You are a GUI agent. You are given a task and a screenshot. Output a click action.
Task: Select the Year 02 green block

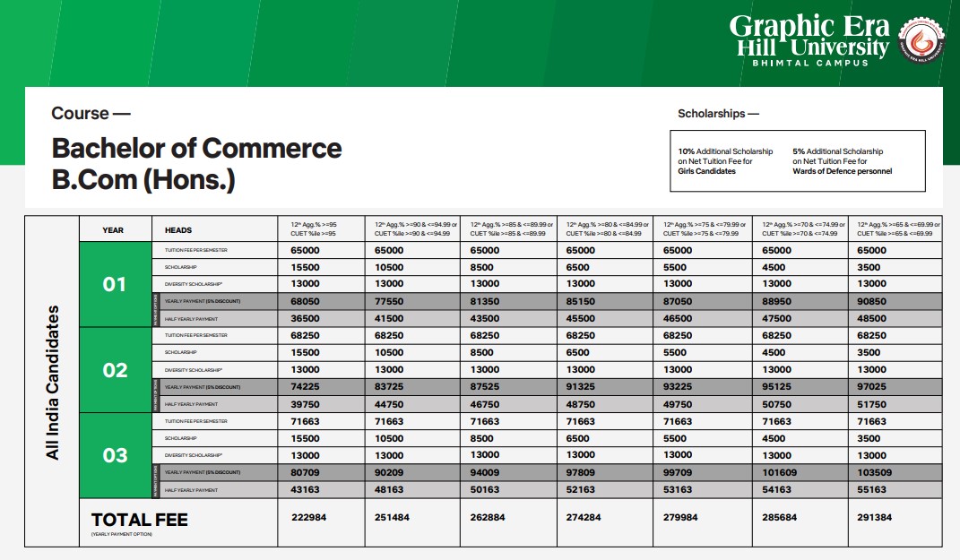[x=115, y=370]
